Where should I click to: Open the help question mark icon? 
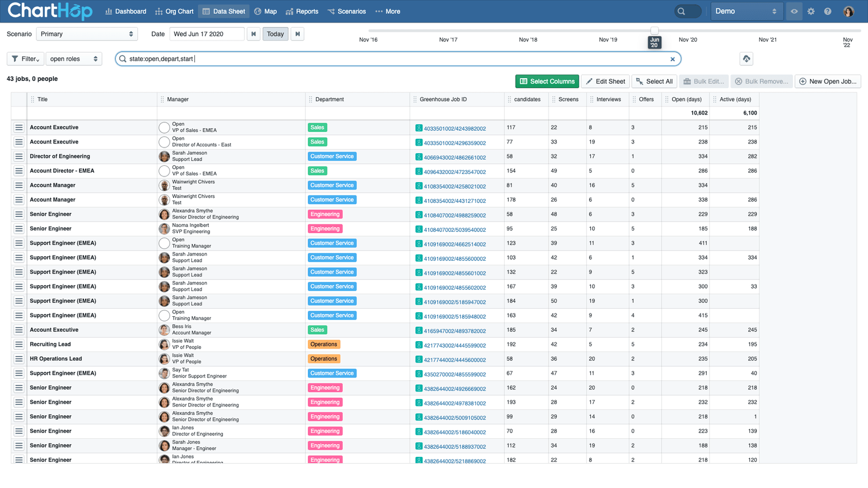click(827, 12)
